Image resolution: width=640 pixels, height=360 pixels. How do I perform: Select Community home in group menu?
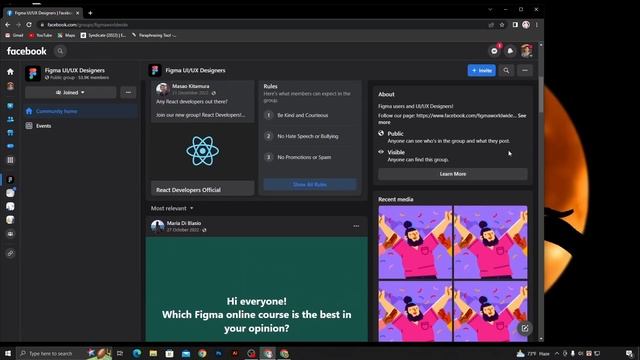pyautogui.click(x=81, y=111)
